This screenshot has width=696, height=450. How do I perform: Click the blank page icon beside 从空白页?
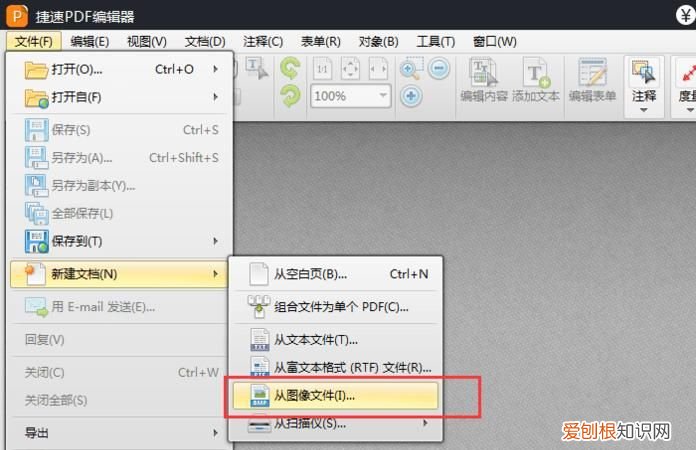point(259,274)
